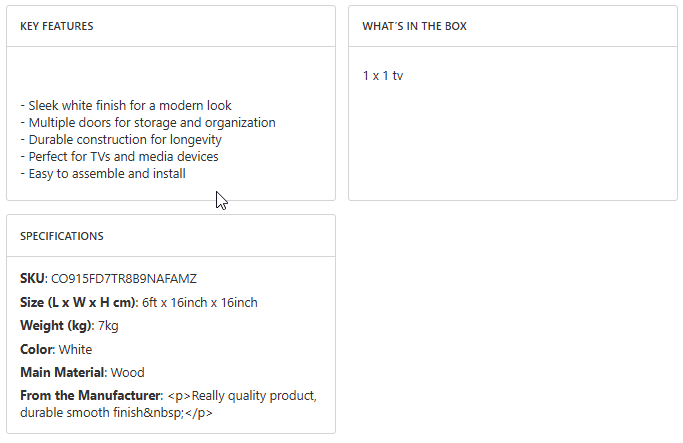The height and width of the screenshot is (443, 683).
Task: Click the WHAT'S IN THE BOX header
Action: [x=414, y=26]
